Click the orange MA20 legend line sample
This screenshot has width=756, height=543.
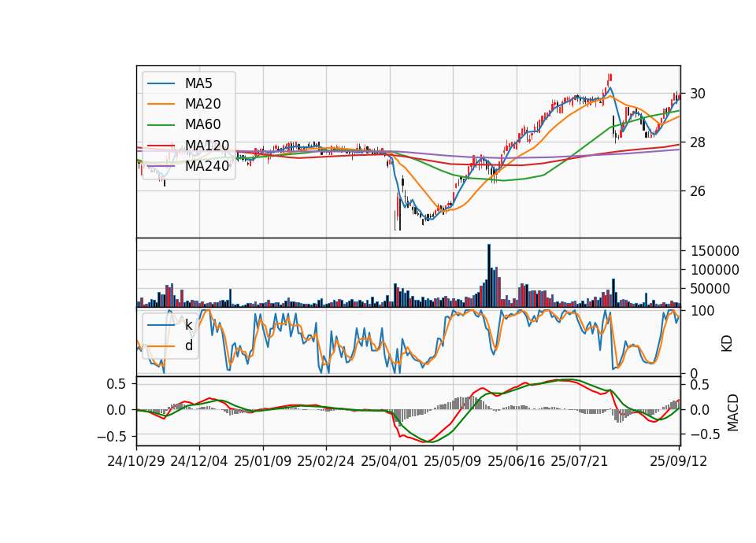(161, 104)
